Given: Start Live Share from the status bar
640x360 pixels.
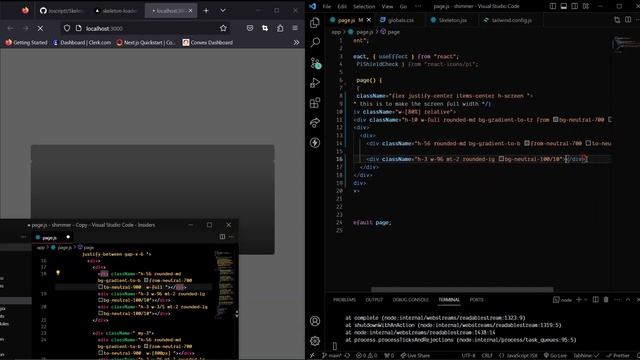Looking at the screenshot, I should tap(415, 356).
